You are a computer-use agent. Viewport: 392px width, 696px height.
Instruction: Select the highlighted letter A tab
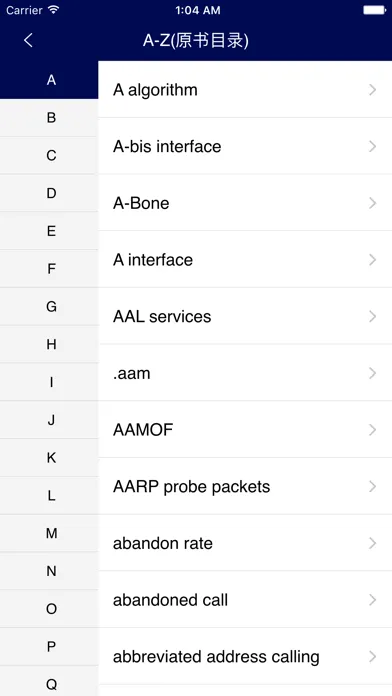click(49, 80)
